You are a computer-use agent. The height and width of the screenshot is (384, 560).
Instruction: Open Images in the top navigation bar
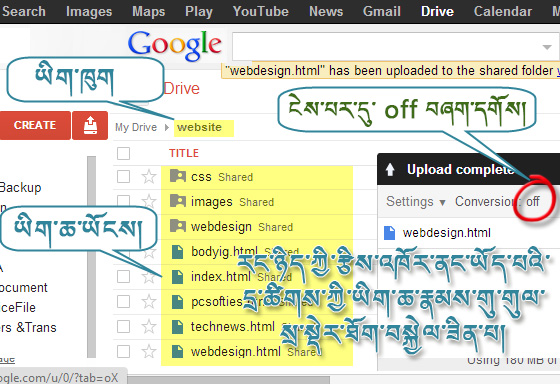click(x=89, y=11)
